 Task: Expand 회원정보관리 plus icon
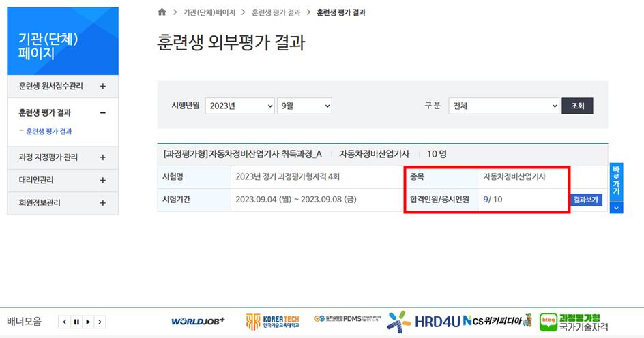[103, 202]
